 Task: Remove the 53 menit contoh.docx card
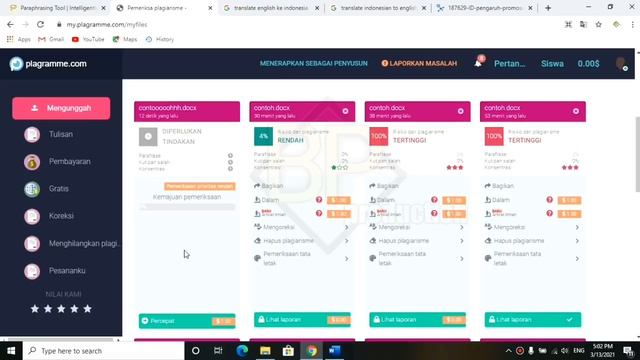click(x=576, y=111)
